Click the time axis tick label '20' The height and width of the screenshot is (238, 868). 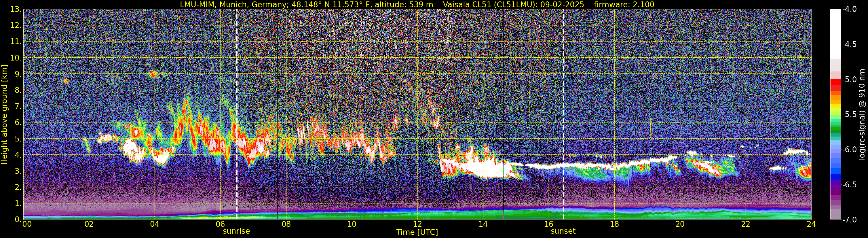pyautogui.click(x=680, y=224)
